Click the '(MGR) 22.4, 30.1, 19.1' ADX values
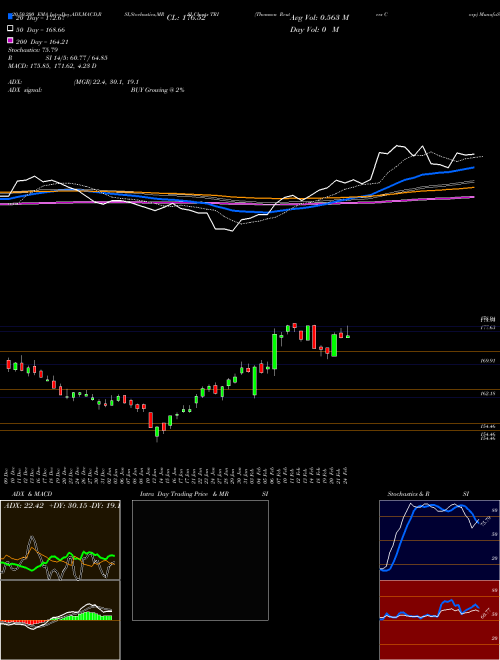 (x=106, y=82)
